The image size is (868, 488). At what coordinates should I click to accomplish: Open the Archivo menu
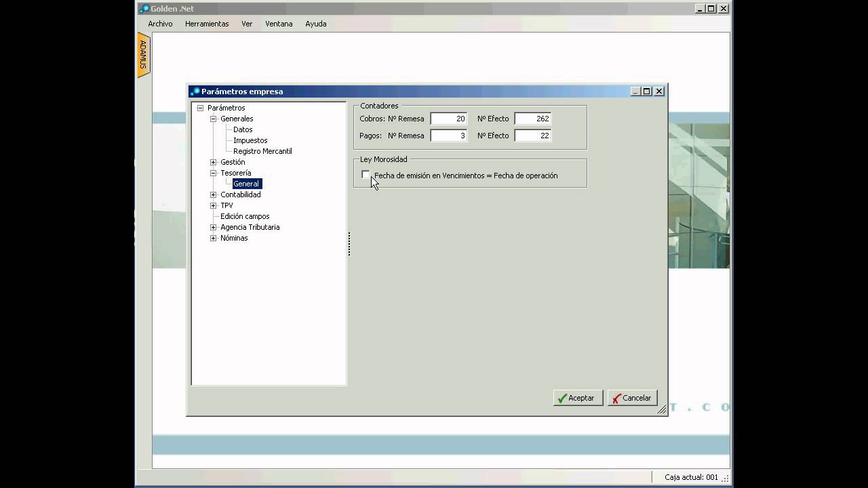pyautogui.click(x=160, y=24)
